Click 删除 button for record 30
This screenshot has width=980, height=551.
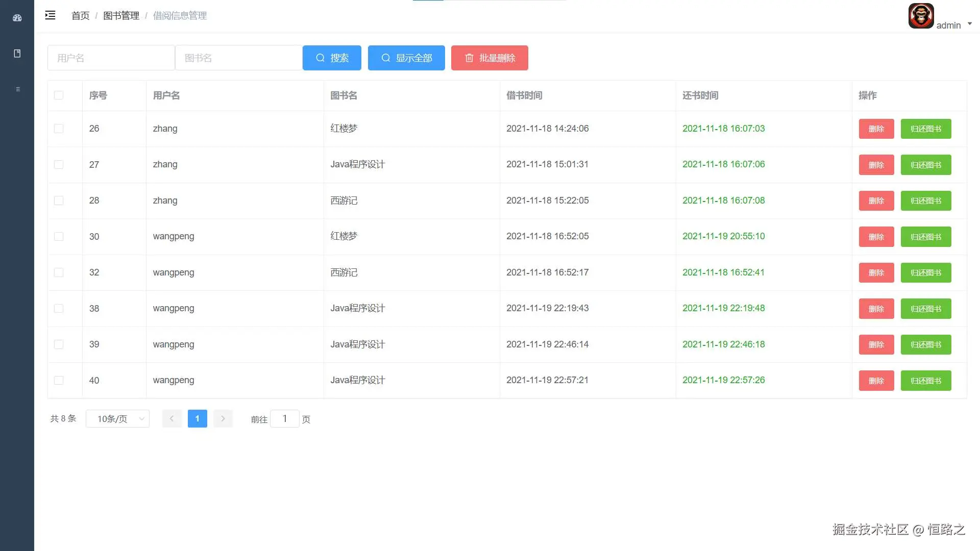[x=876, y=237]
